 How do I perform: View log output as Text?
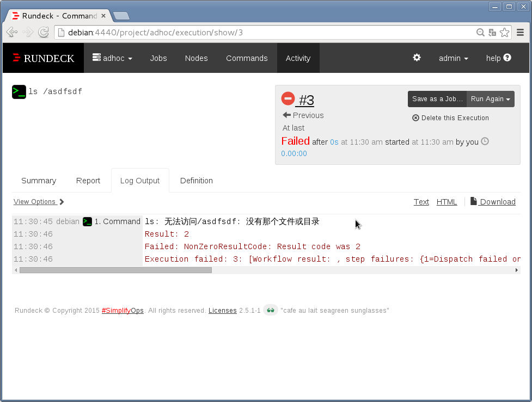coord(421,202)
